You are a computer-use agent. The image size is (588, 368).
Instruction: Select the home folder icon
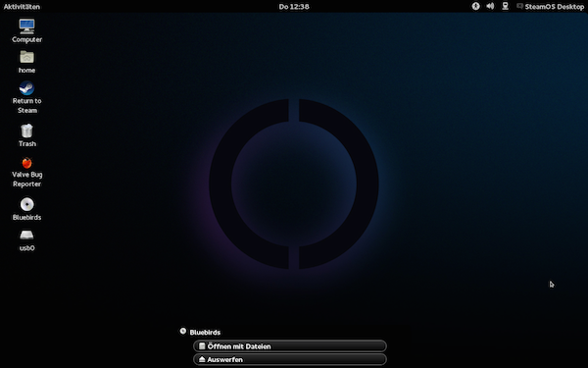[x=26, y=57]
